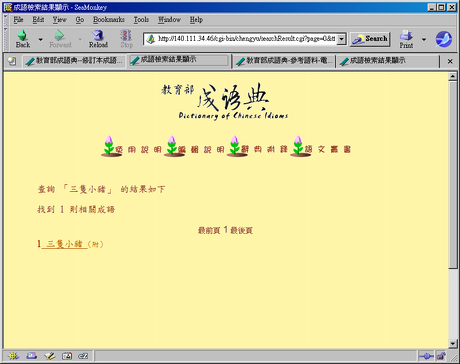Print the page with Print icon
460x364 pixels.
406,39
